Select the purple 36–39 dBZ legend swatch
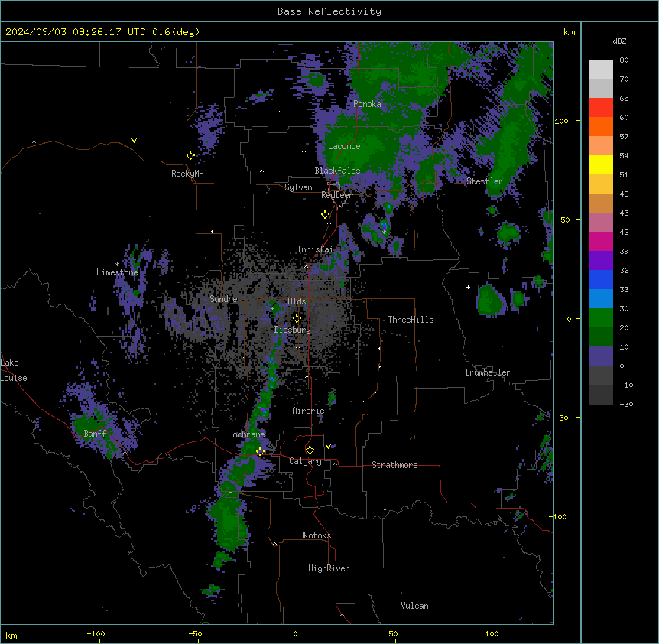Screen dimensions: 659x644 point(601,261)
